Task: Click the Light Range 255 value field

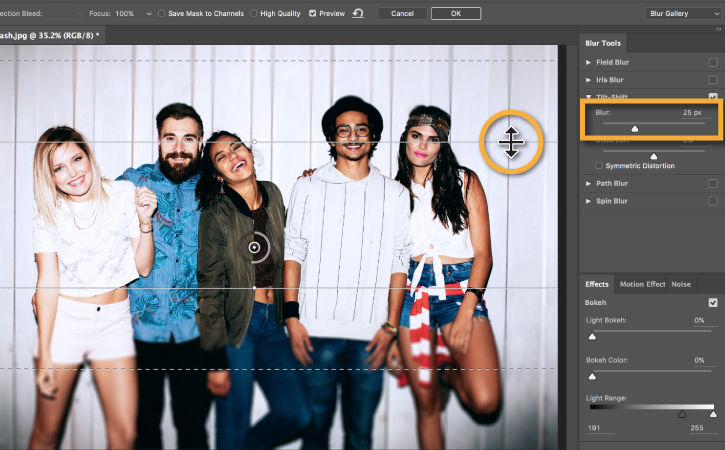Action: (697, 428)
